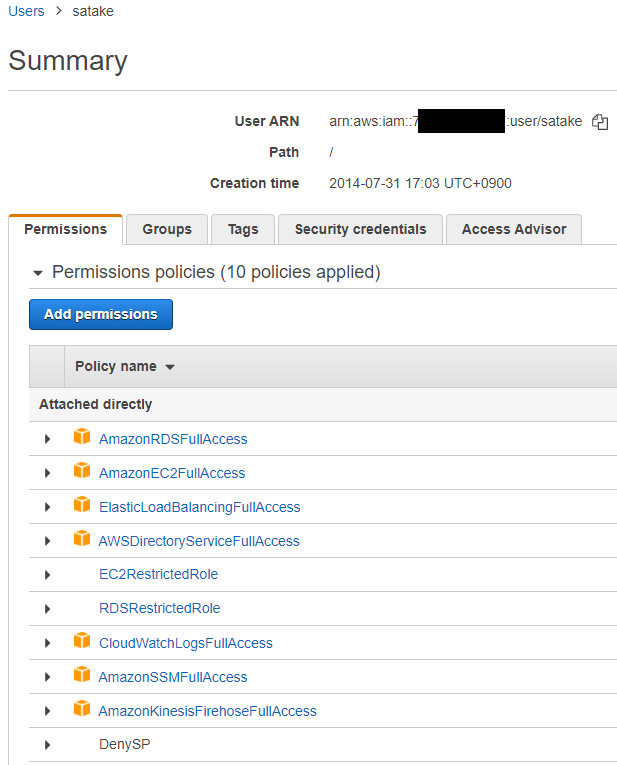Open the AWSDirectoryServiceFullAccess policy link
This screenshot has width=617, height=765.
199,541
